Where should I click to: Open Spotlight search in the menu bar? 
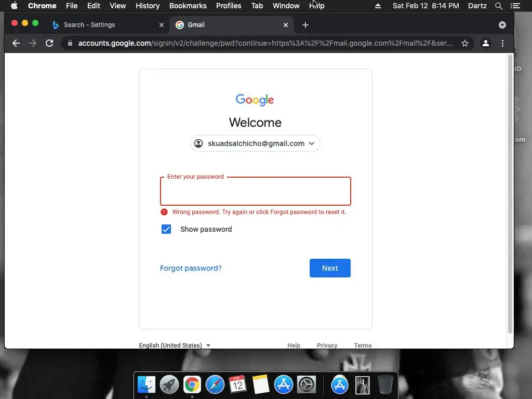click(x=498, y=6)
